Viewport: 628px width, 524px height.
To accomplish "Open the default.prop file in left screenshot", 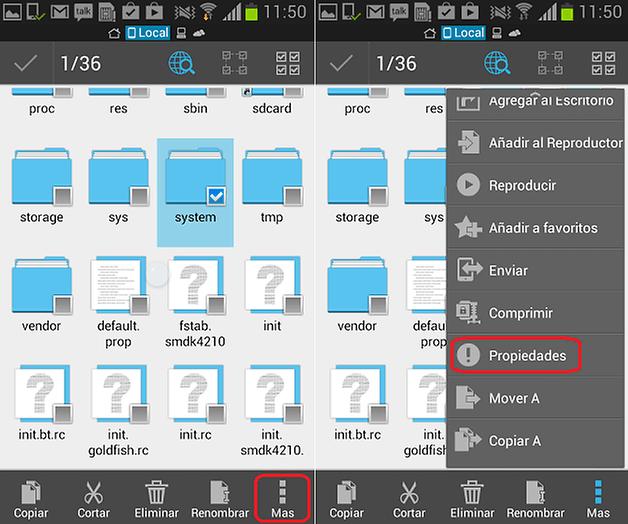I will pyautogui.click(x=119, y=285).
